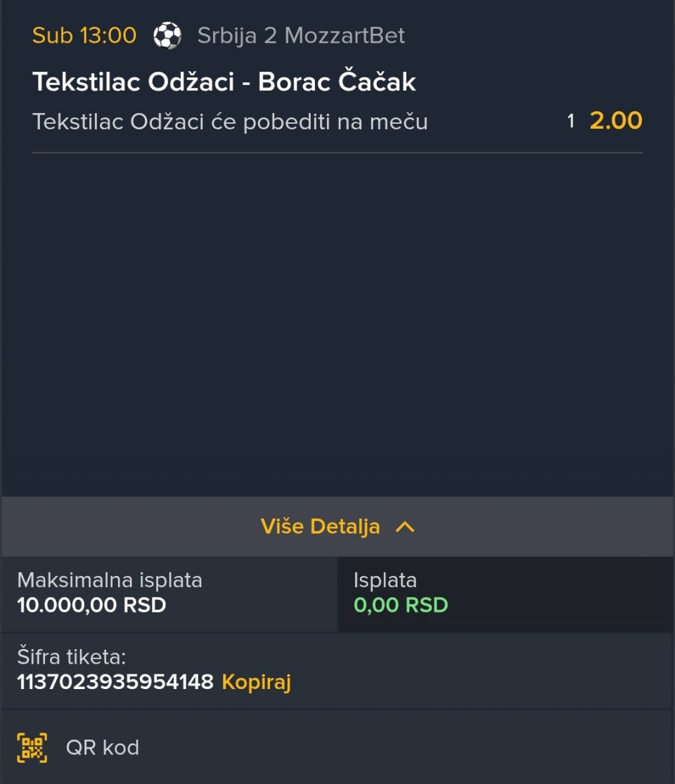The height and width of the screenshot is (784, 675).
Task: Click ticket number 1137023935954148
Action: click(115, 681)
